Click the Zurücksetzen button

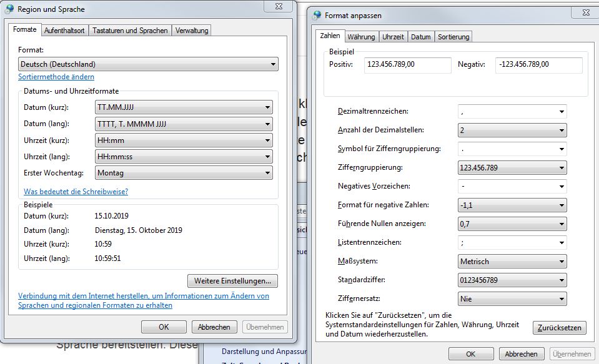(x=559, y=328)
